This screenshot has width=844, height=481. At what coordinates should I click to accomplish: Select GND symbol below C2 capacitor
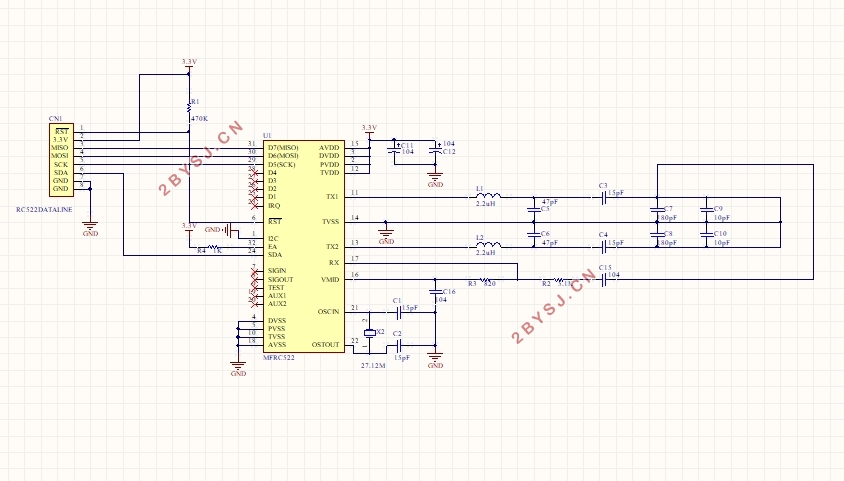point(435,358)
